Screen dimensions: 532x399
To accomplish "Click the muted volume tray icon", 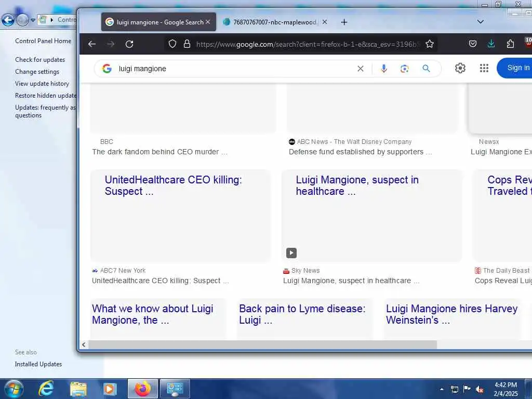I will click(480, 389).
